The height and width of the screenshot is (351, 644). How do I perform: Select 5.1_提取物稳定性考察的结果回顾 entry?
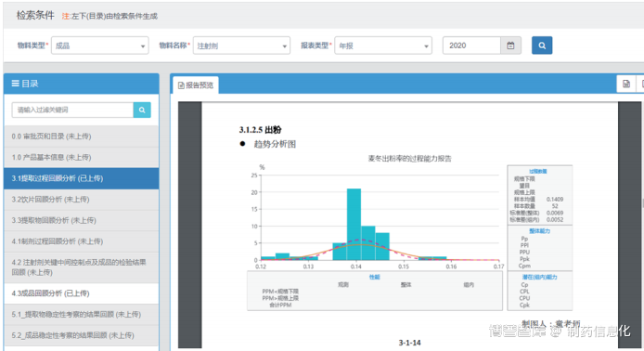[82, 315]
